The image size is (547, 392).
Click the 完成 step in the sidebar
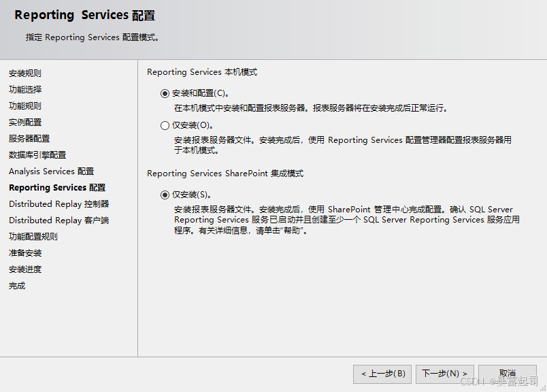coord(17,286)
